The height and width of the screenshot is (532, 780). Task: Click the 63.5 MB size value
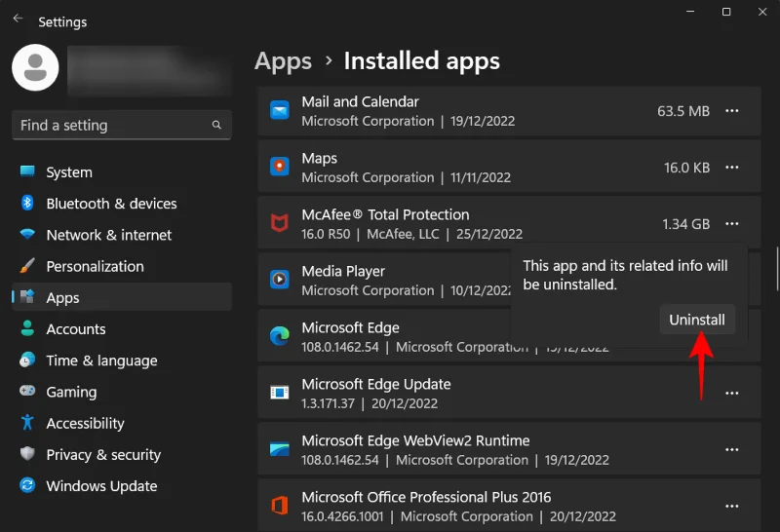pyautogui.click(x=683, y=111)
